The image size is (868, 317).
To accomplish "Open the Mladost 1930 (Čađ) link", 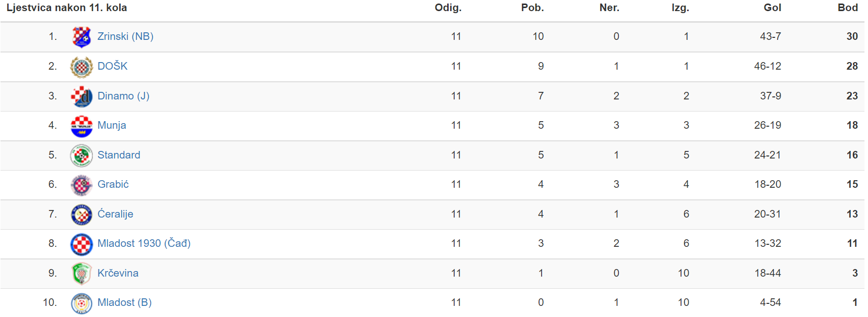I will pos(144,243).
